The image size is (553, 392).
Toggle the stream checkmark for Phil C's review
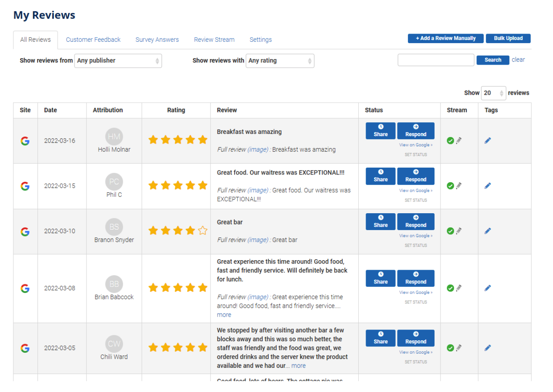[450, 186]
